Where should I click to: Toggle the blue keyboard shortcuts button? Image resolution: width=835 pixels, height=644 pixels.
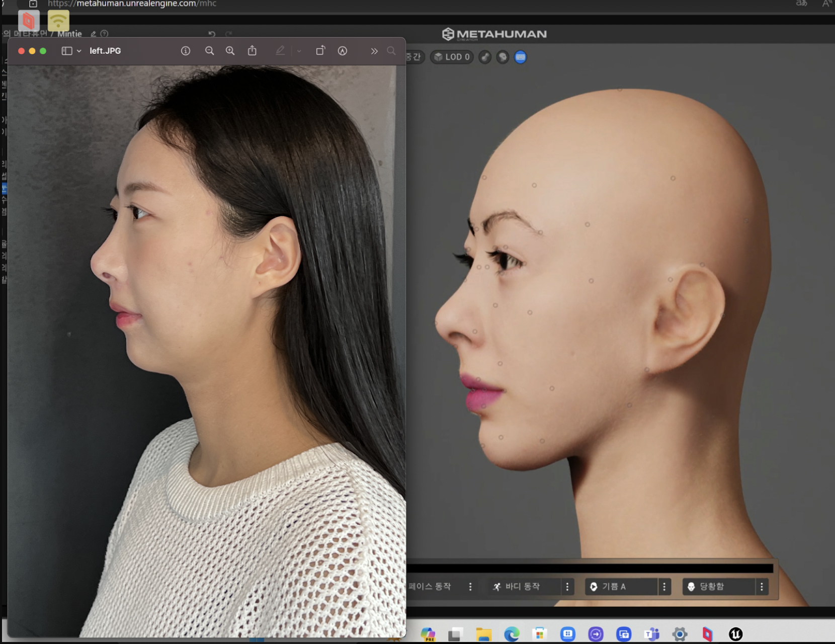click(521, 57)
